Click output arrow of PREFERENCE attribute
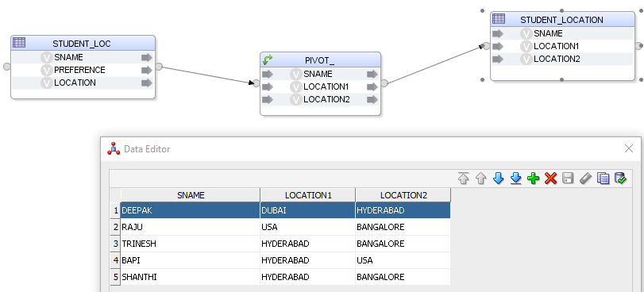Viewport: 644px width, 292px height. click(x=147, y=71)
